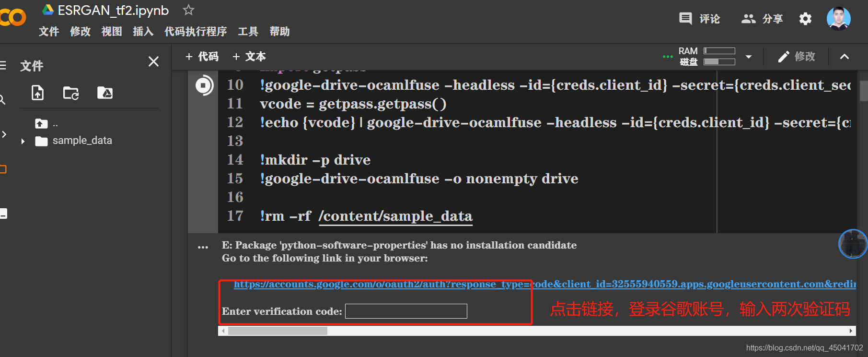The width and height of the screenshot is (868, 357).
Task: Click the horizontal output scrollbar thumb
Action: pyautogui.click(x=278, y=331)
